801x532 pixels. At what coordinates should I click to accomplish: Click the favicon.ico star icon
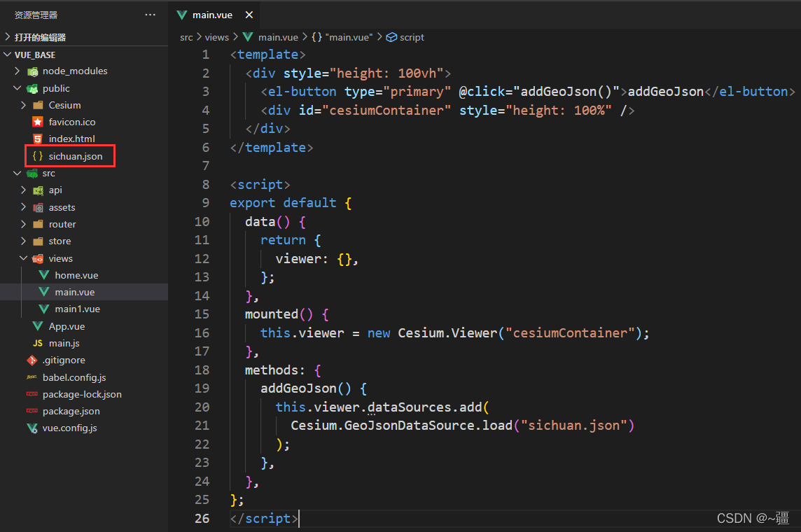(38, 122)
